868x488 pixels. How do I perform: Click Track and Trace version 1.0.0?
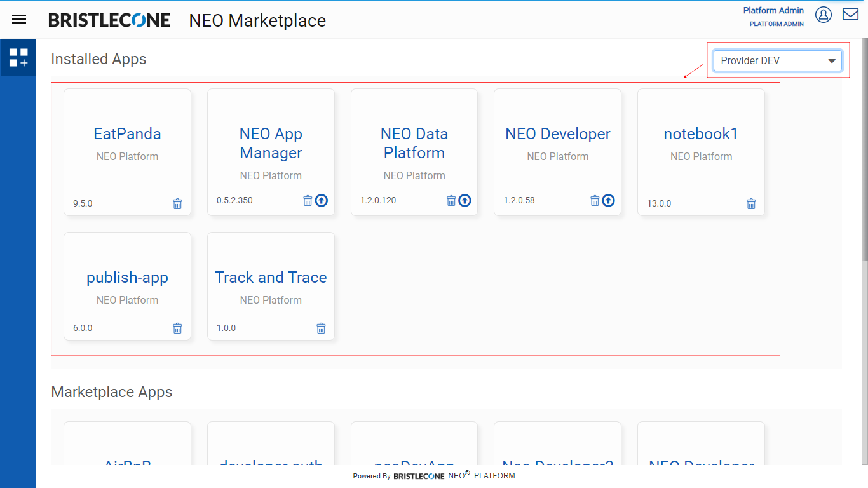pos(226,328)
